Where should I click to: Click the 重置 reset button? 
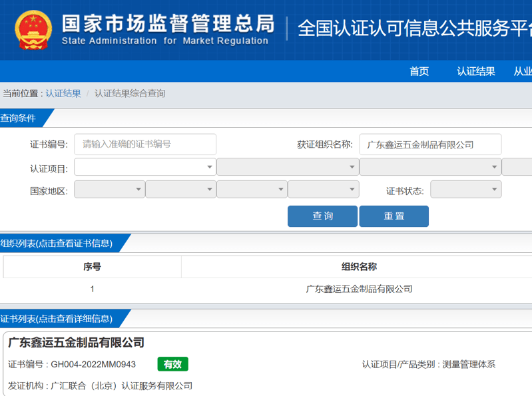coord(394,216)
